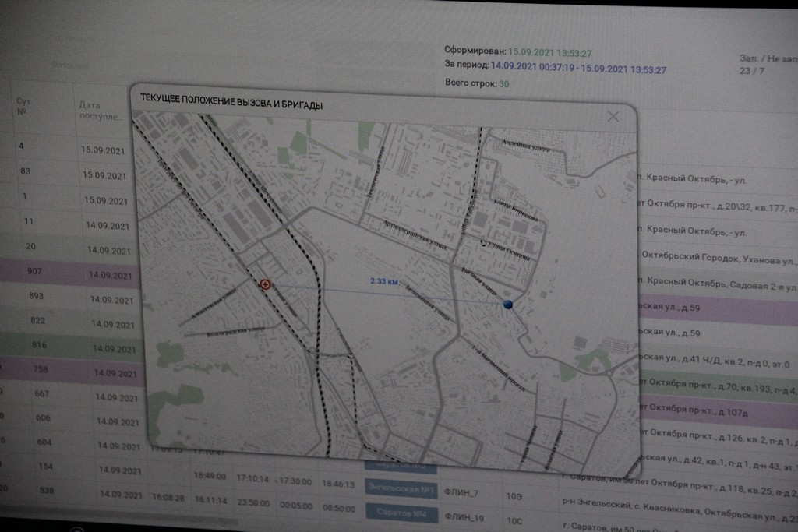Click the red call location marker on map
Viewport: 798px width, 532px height.
coord(265,284)
